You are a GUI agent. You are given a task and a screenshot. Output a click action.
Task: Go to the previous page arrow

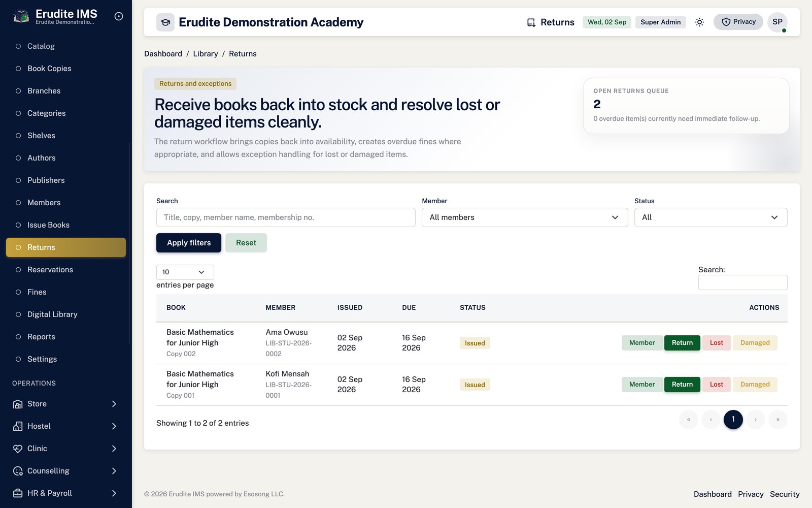[x=711, y=420]
